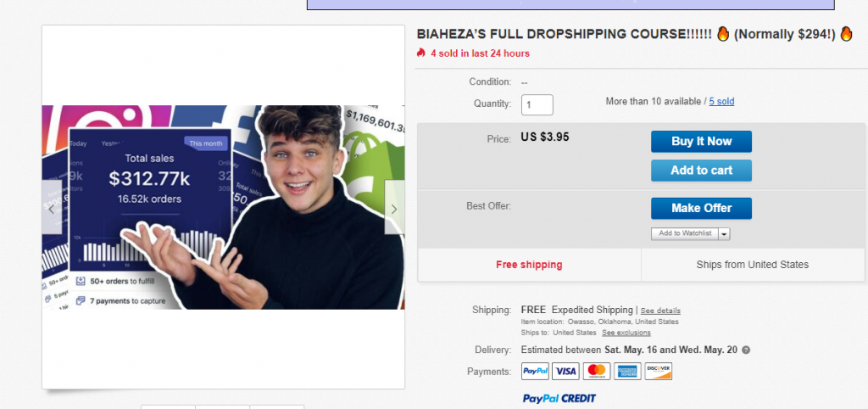
Task: Add the item to cart
Action: coord(701,171)
